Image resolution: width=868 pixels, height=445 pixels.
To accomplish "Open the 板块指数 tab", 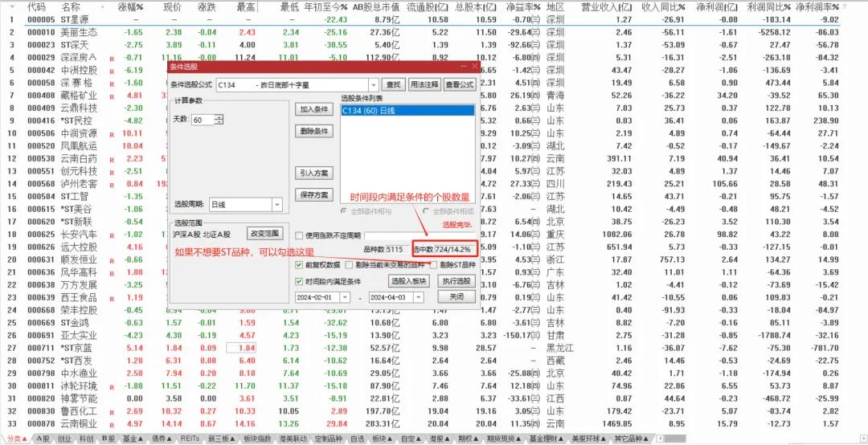I will coord(257,439).
